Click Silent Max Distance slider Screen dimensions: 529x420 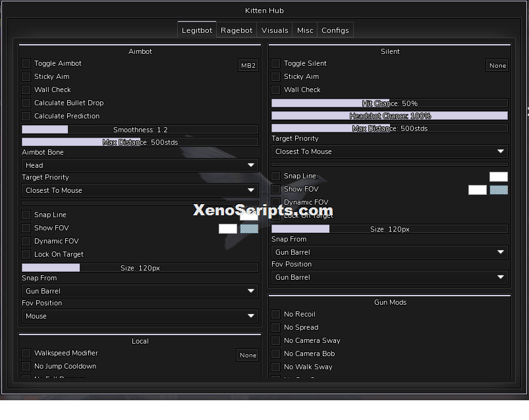(x=389, y=128)
